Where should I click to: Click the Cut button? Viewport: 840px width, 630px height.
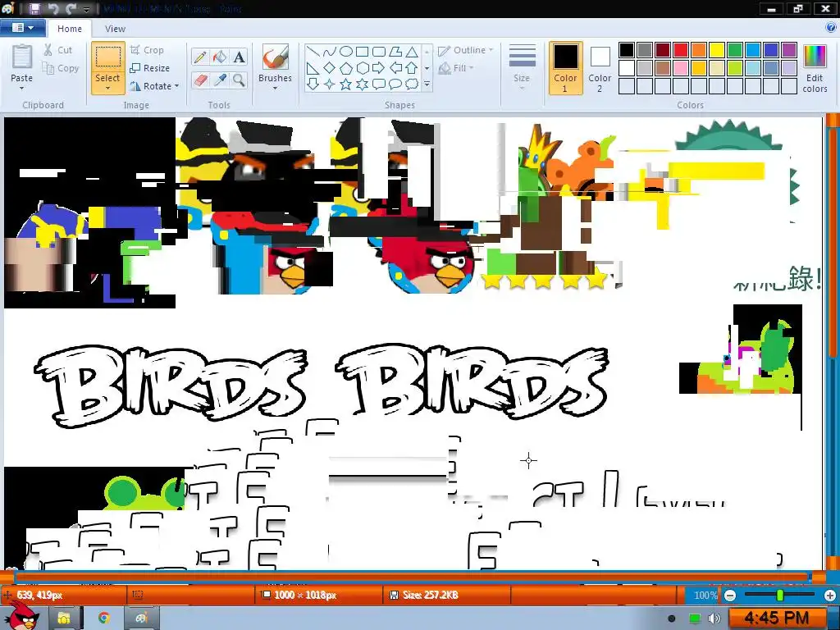pos(58,50)
